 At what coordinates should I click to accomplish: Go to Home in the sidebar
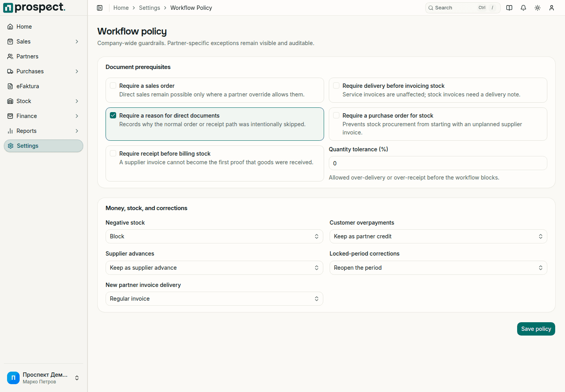[44, 27]
